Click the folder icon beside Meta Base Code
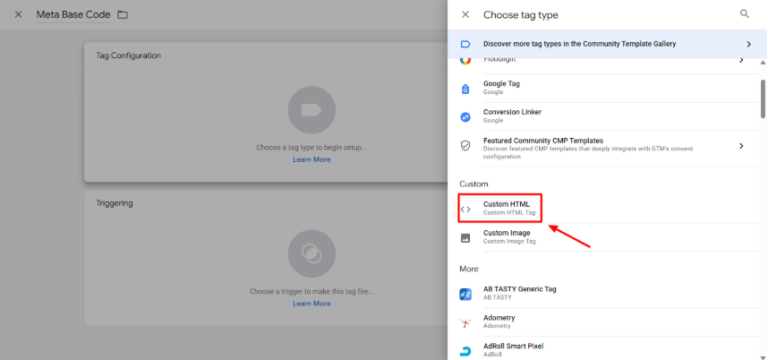This screenshot has height=360, width=768. tap(122, 15)
